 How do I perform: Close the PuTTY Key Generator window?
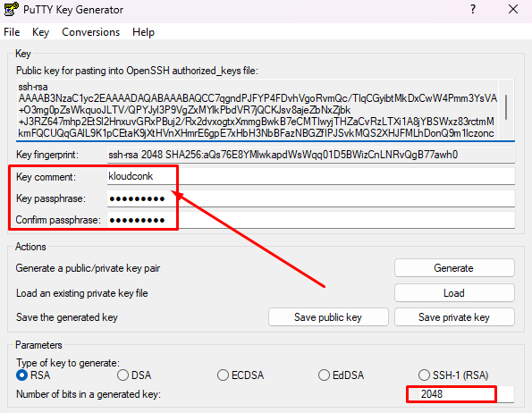coord(513,9)
